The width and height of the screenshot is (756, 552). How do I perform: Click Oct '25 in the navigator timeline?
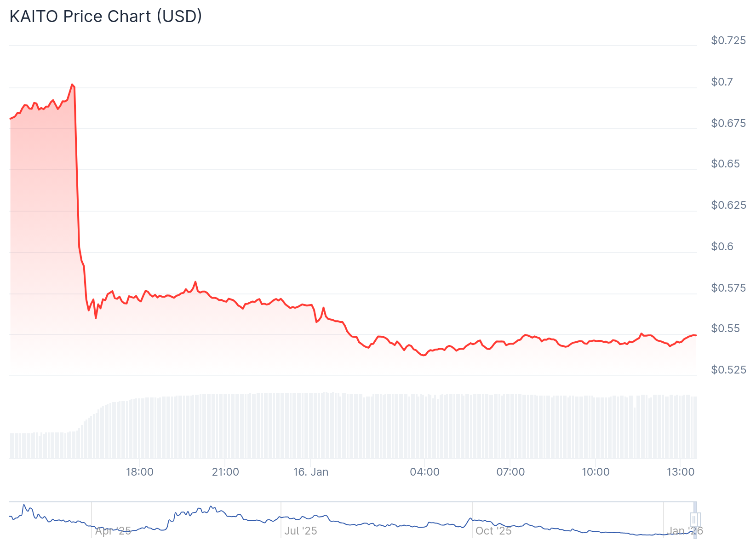[493, 531]
